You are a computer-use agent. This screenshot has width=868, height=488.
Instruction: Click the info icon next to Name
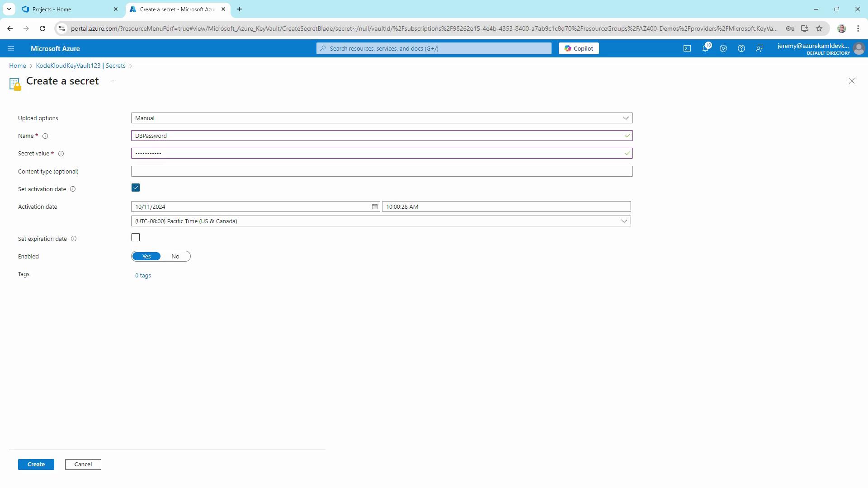pos(45,136)
